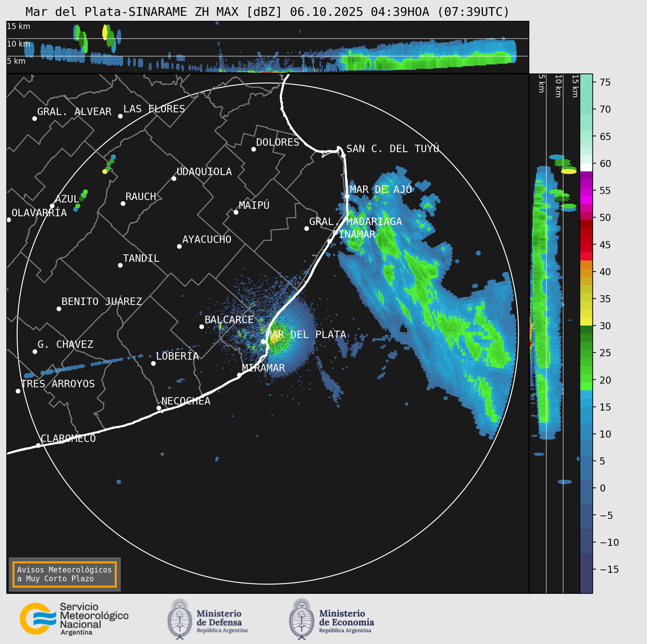Screen dimensions: 647x644
Task: Click the green 25 dBZ color band
Action: tap(586, 354)
